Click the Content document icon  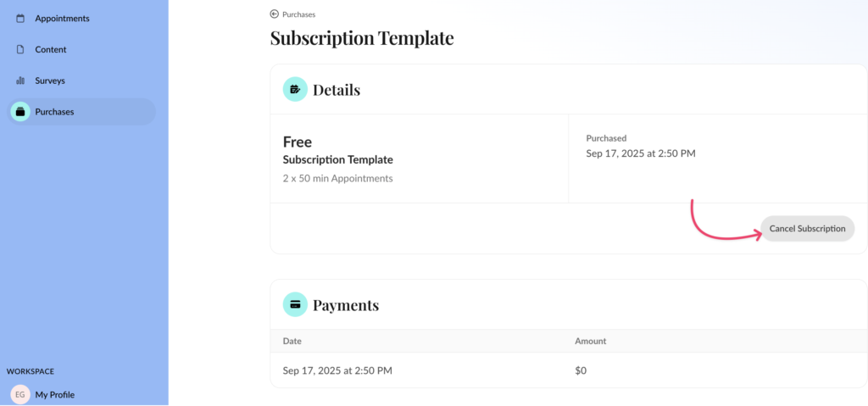[x=20, y=49]
